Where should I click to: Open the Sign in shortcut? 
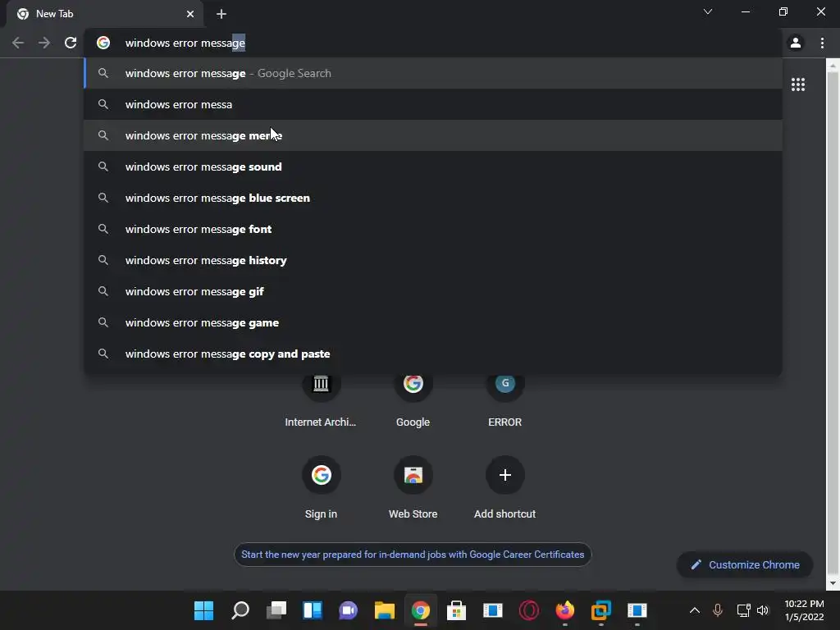pos(321,487)
